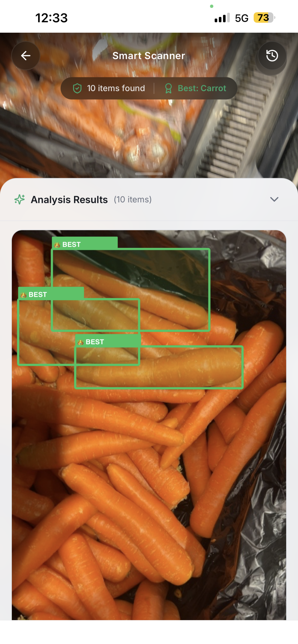Open the scan history clock icon

pyautogui.click(x=272, y=56)
